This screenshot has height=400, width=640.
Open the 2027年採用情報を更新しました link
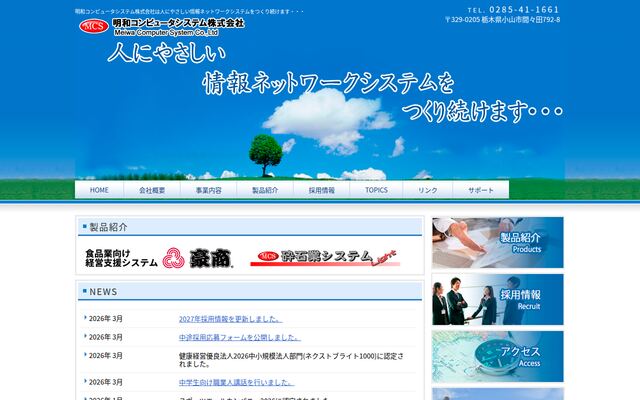pos(230,319)
